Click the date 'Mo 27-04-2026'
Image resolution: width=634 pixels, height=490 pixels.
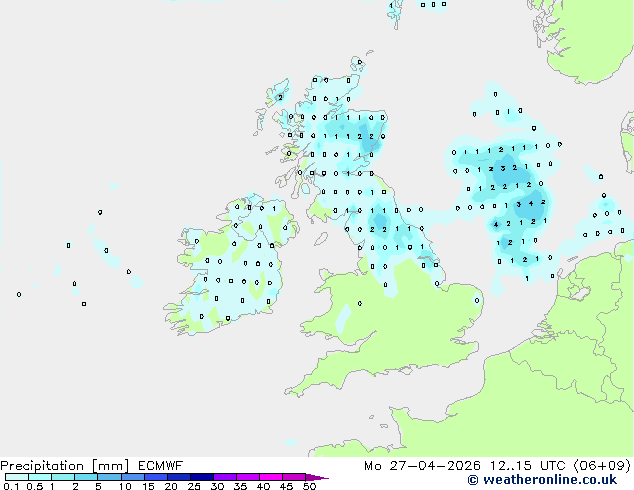pyautogui.click(x=422, y=466)
